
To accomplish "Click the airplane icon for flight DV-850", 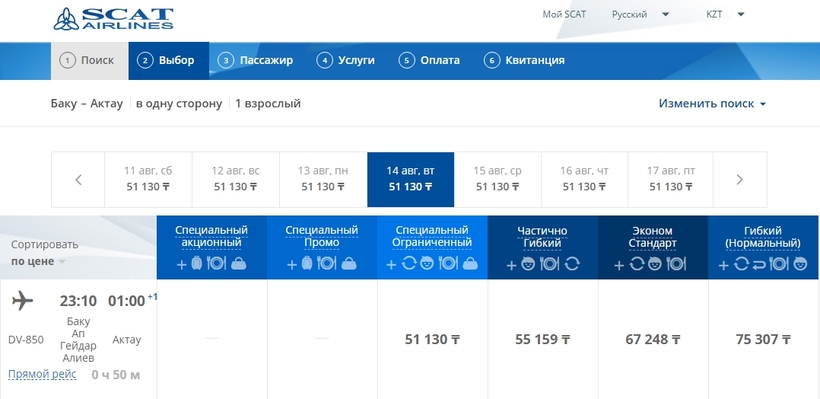I will pos(22,301).
